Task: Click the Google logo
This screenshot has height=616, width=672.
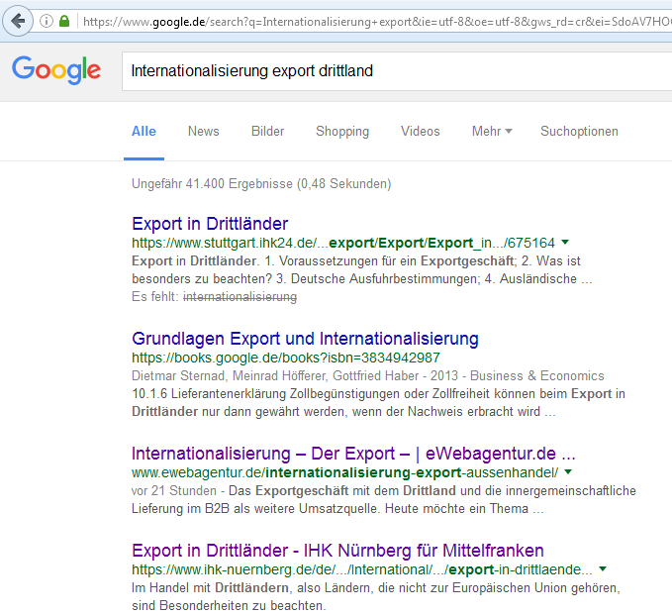Action: point(56,70)
